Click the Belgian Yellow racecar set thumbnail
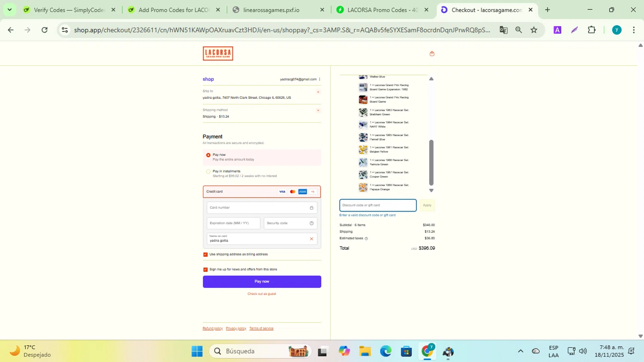Viewport: 644px width, 362px height. click(363, 149)
